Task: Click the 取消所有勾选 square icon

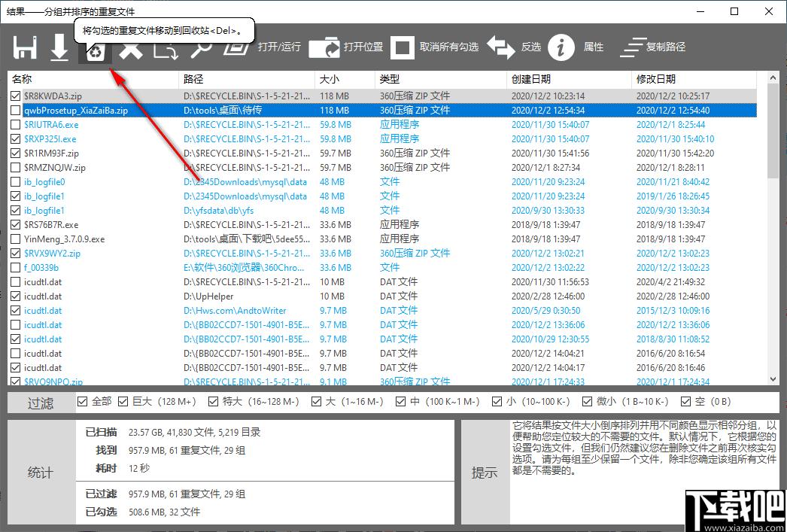Action: coord(403,47)
